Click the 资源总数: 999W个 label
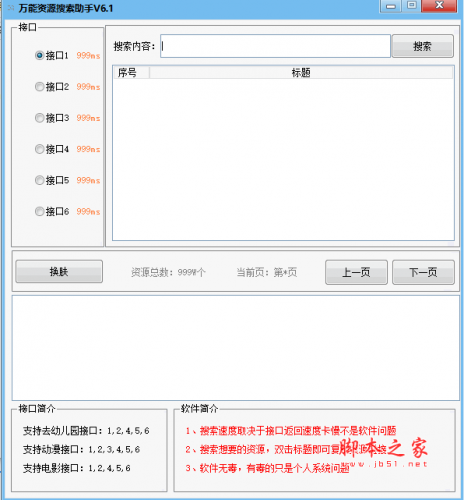This screenshot has height=500, width=464. [168, 273]
